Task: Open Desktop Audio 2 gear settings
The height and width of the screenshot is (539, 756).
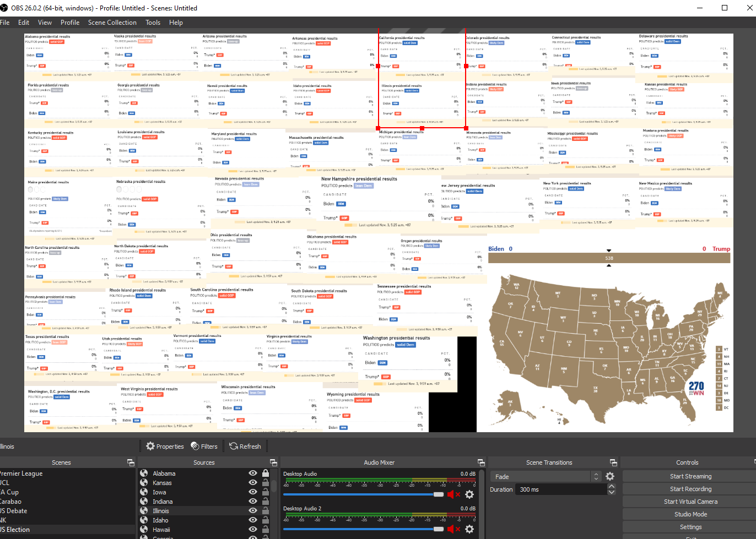Action: 469,529
